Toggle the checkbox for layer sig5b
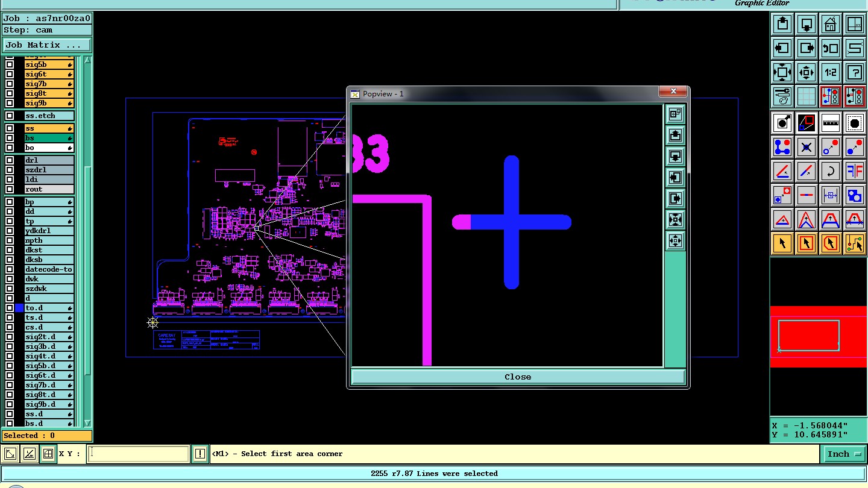 click(x=10, y=64)
